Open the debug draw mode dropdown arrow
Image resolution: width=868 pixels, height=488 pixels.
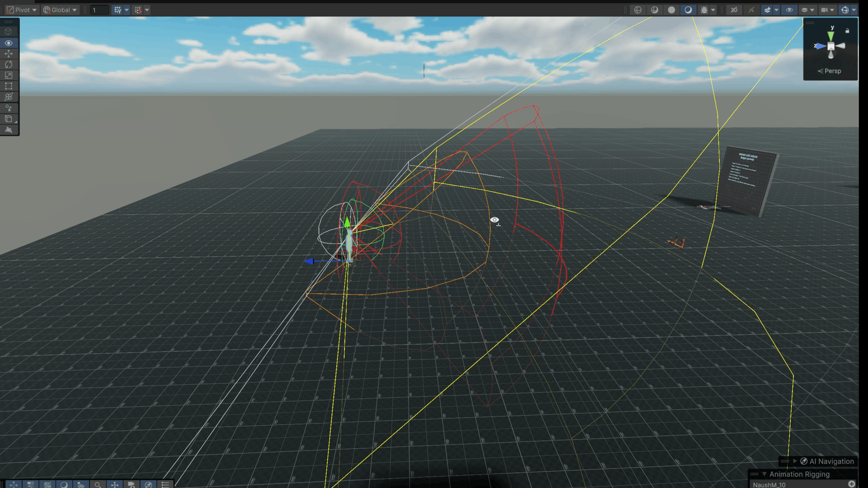click(x=713, y=10)
